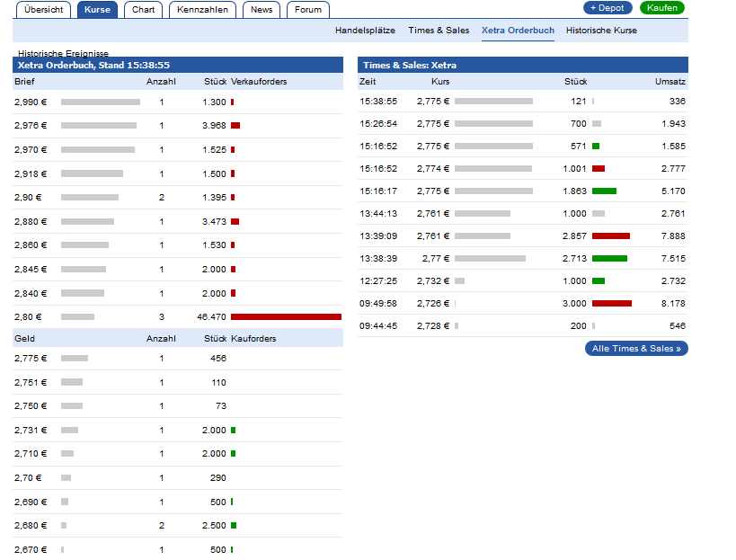Click the Kauforders column header
736x560 pixels.
pyautogui.click(x=253, y=339)
